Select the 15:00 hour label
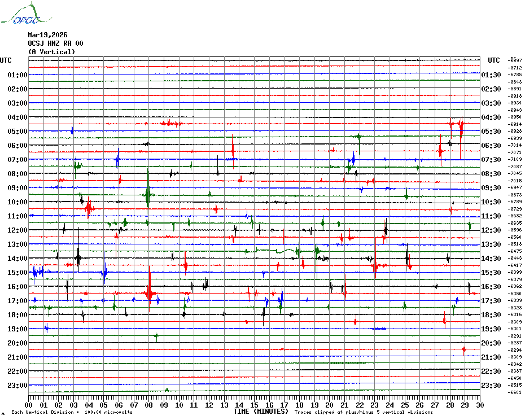 [17, 272]
